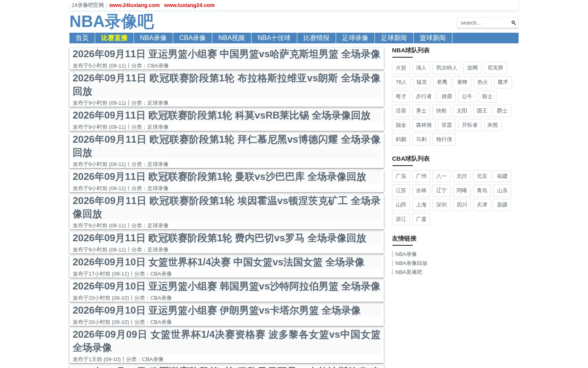588x368 pixels.
Task: Open the NBA录像 friend link in sidebar
Action: 406,254
